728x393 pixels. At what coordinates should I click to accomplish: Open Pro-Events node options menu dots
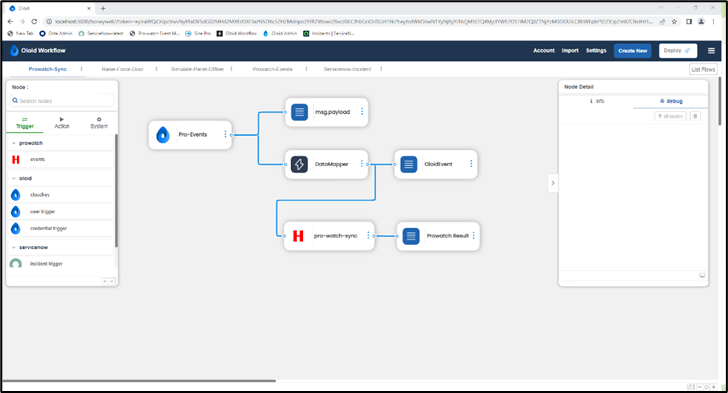pyautogui.click(x=226, y=134)
